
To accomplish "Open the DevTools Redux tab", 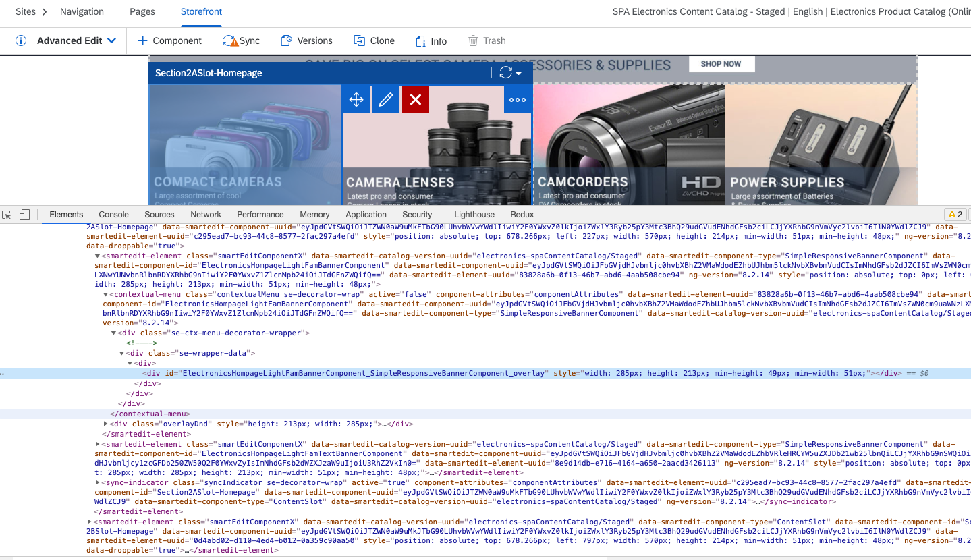I will 522,215.
